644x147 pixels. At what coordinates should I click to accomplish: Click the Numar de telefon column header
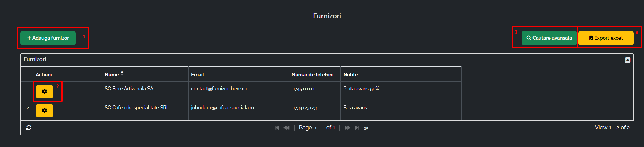[x=312, y=75]
